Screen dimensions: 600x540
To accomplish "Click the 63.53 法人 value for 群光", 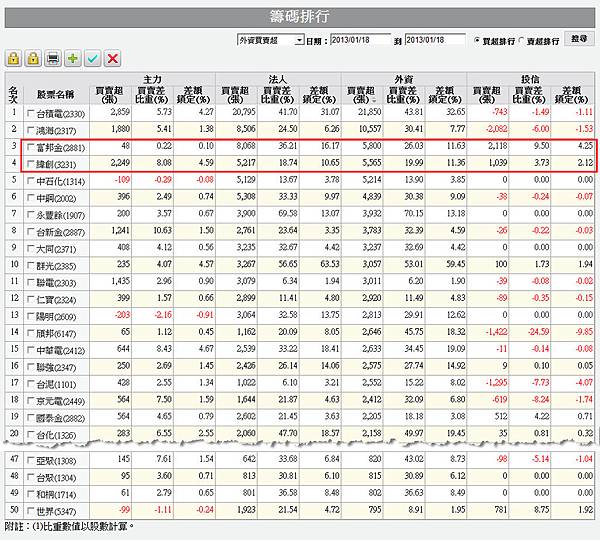I will [330, 264].
